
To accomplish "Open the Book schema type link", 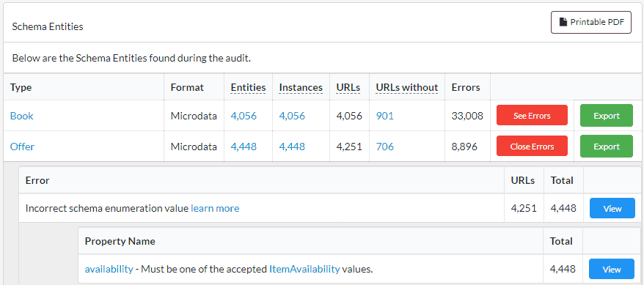I will click(22, 116).
